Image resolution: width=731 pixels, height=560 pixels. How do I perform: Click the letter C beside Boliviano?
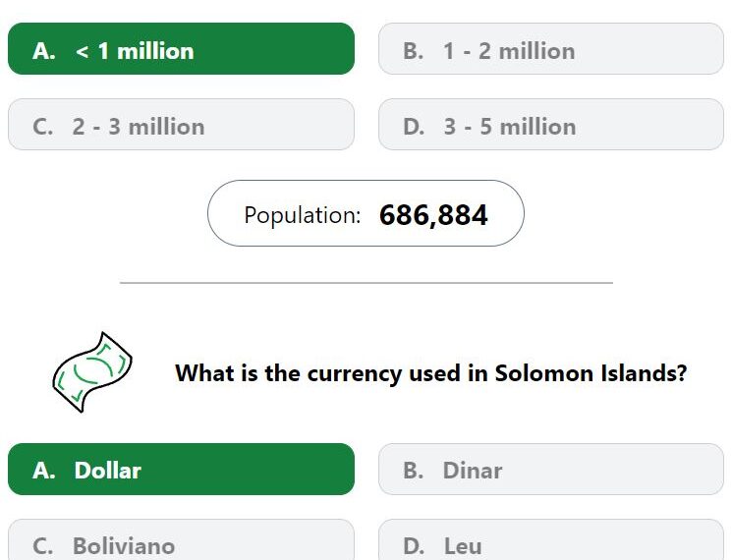[42, 546]
